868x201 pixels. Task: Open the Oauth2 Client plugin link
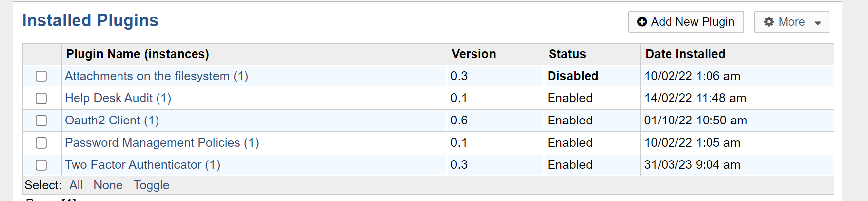(112, 121)
